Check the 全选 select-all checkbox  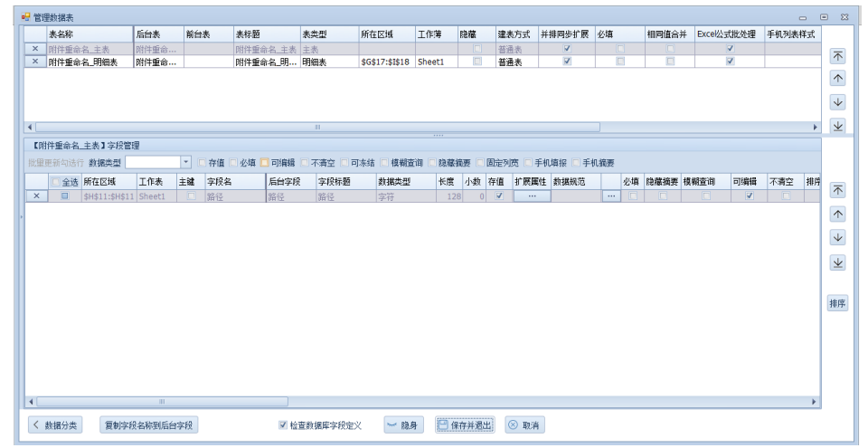(x=58, y=182)
